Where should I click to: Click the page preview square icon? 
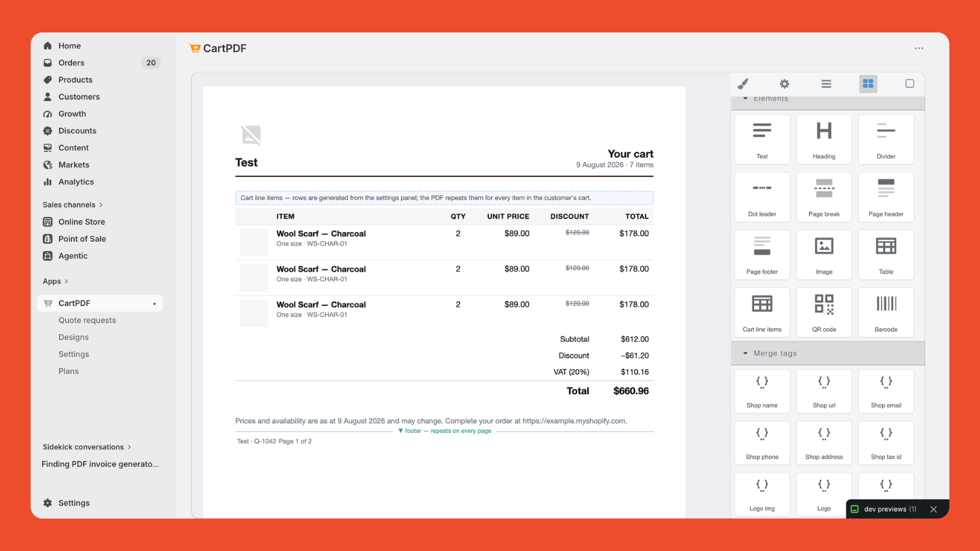910,84
